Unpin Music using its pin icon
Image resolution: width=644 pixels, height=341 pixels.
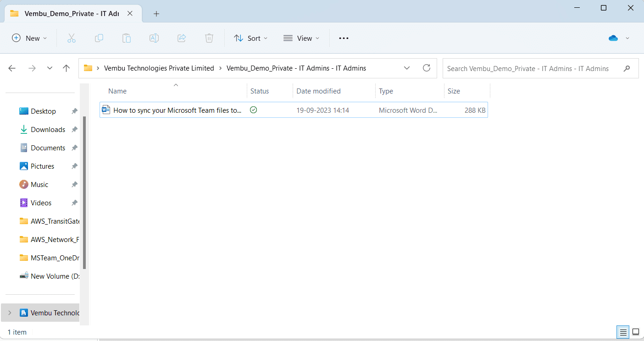pyautogui.click(x=74, y=185)
